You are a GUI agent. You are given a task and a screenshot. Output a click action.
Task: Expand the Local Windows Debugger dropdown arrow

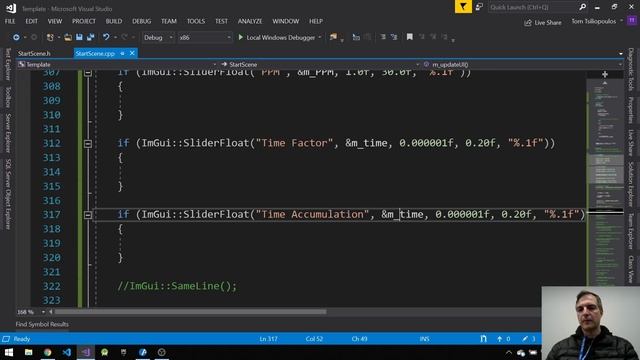coord(320,38)
